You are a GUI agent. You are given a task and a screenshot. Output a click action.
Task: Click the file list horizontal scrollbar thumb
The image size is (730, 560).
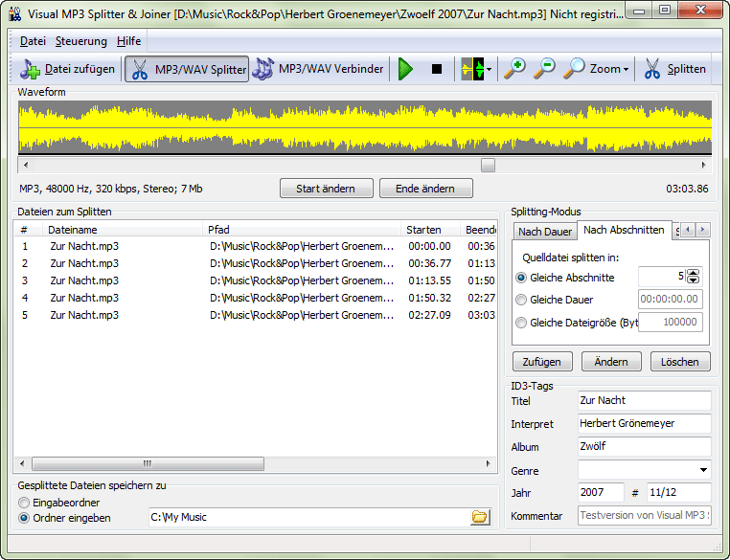pos(148,463)
